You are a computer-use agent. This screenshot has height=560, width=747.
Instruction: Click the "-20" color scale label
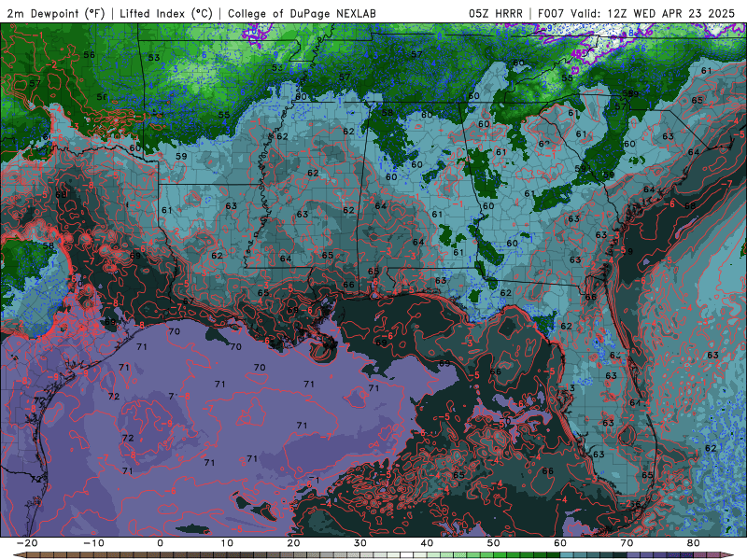tap(27, 543)
